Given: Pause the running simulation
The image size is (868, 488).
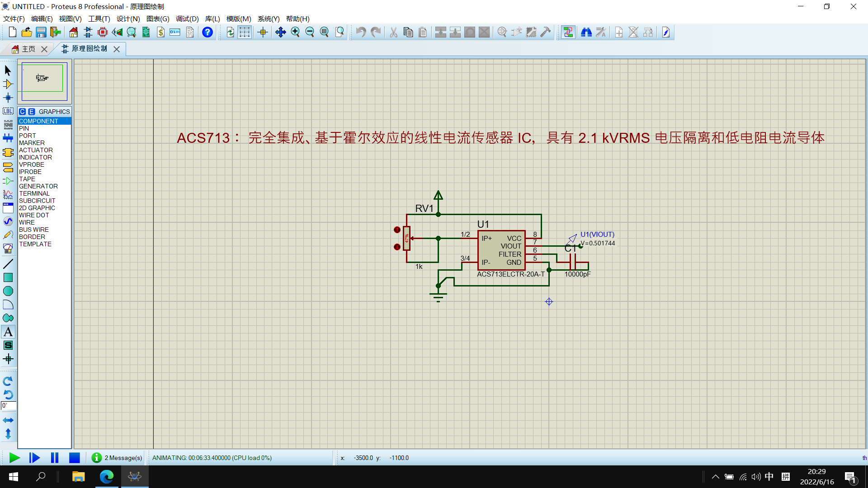Looking at the screenshot, I should [x=55, y=458].
